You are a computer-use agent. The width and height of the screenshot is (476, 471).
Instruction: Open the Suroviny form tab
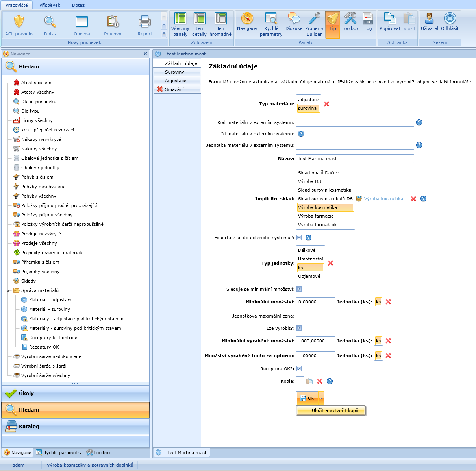coord(174,72)
